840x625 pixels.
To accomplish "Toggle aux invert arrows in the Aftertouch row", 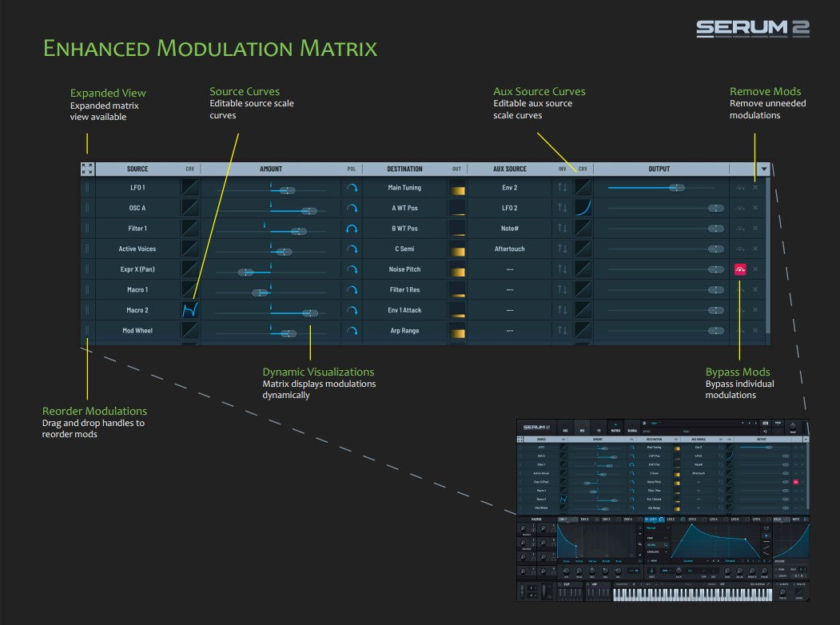I will (562, 249).
